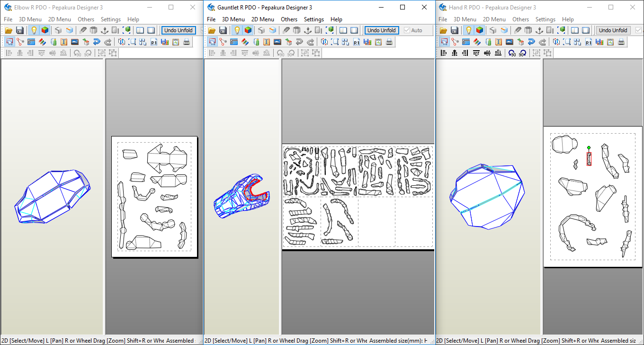Screen dimensions: 644x345
Task: Save the Elbow R PDO file
Action: 19,30
